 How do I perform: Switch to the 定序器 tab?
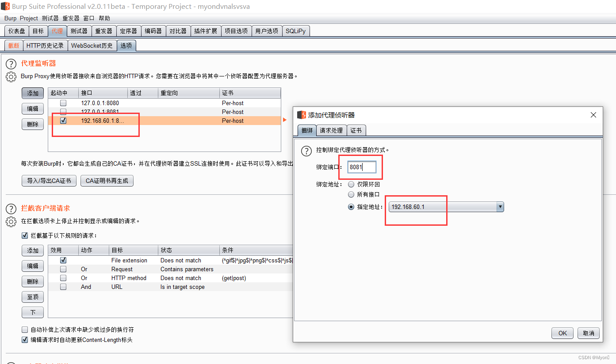[x=129, y=31]
